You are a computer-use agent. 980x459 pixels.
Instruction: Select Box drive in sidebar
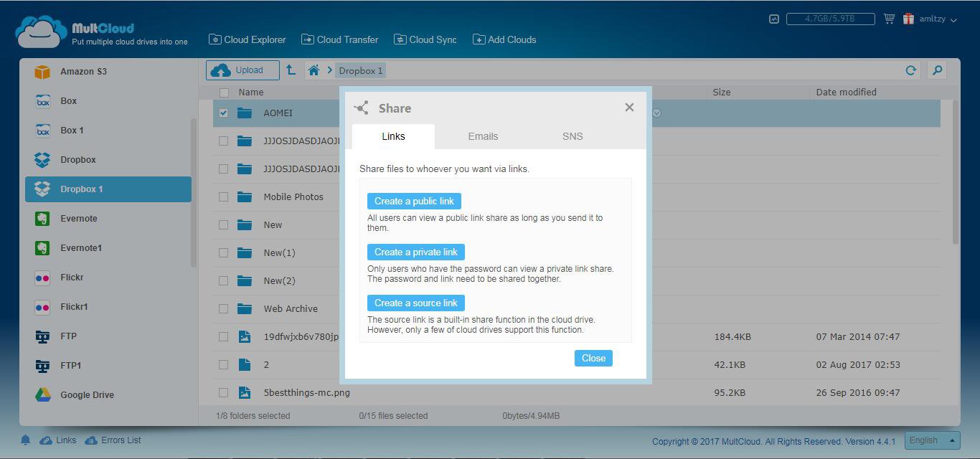tap(108, 101)
